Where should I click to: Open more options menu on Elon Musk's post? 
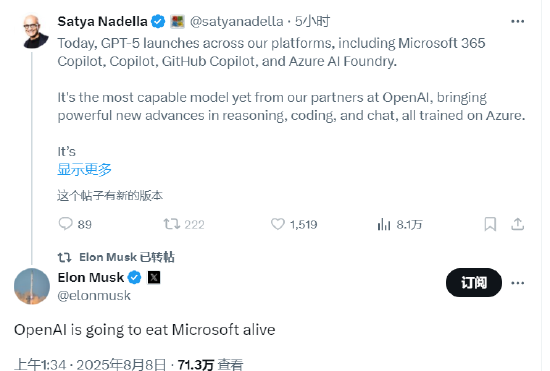[x=517, y=283]
